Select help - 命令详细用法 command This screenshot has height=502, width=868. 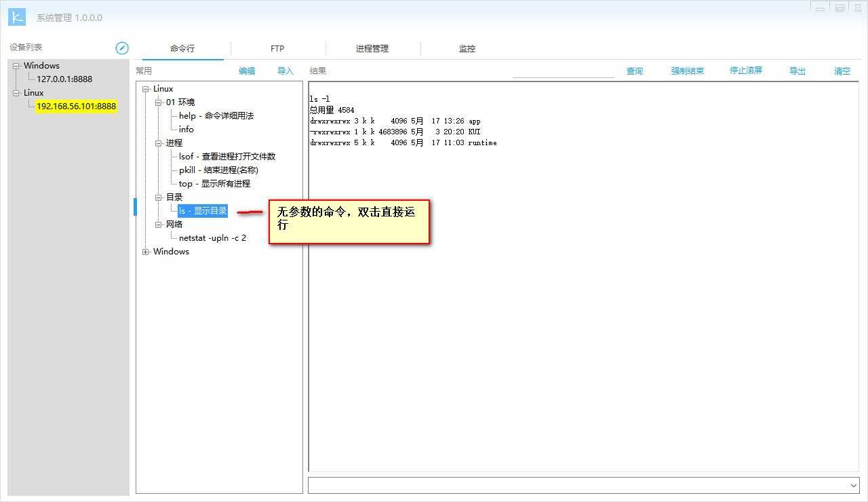(216, 116)
